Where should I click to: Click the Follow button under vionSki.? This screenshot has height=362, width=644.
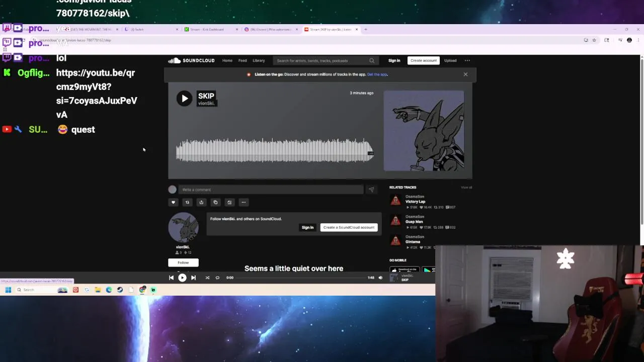coord(183,262)
